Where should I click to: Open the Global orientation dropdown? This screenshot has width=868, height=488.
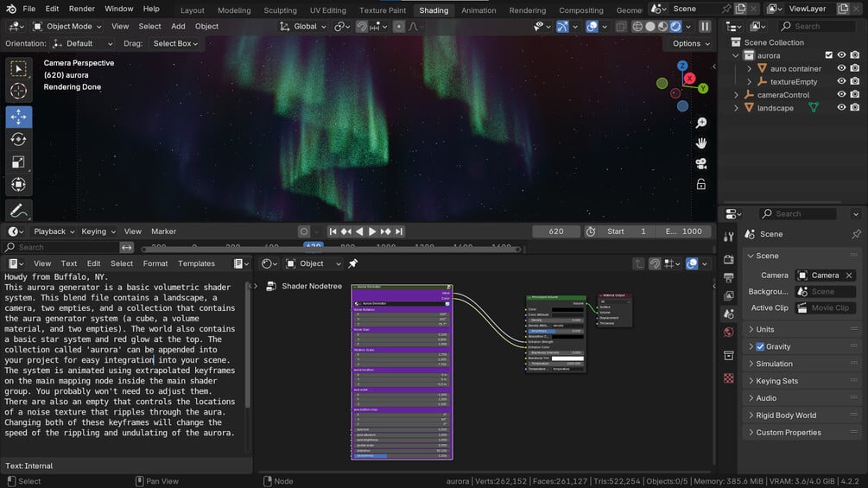coord(303,26)
